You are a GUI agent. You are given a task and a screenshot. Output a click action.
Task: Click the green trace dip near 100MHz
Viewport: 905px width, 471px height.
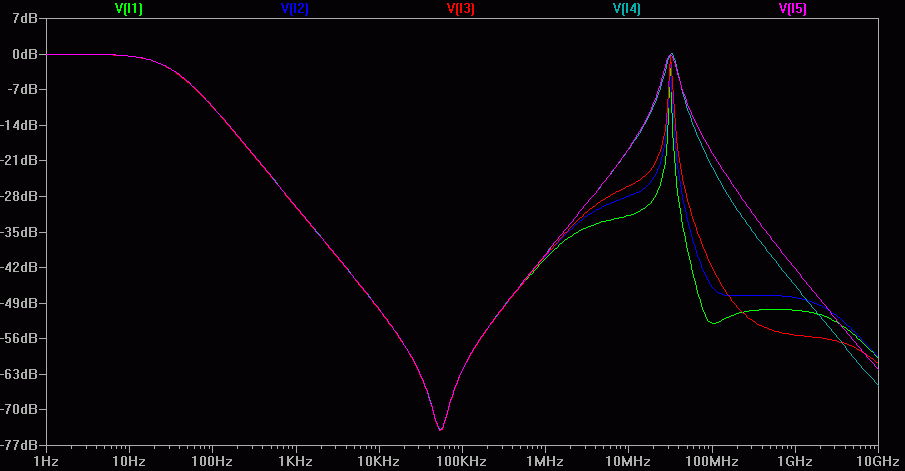click(x=714, y=323)
